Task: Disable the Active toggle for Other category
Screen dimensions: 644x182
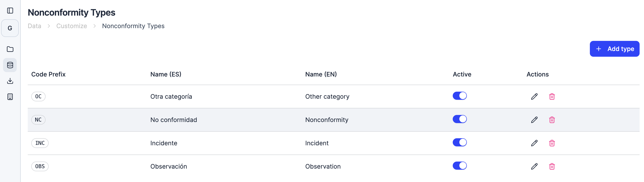Action: [x=460, y=96]
